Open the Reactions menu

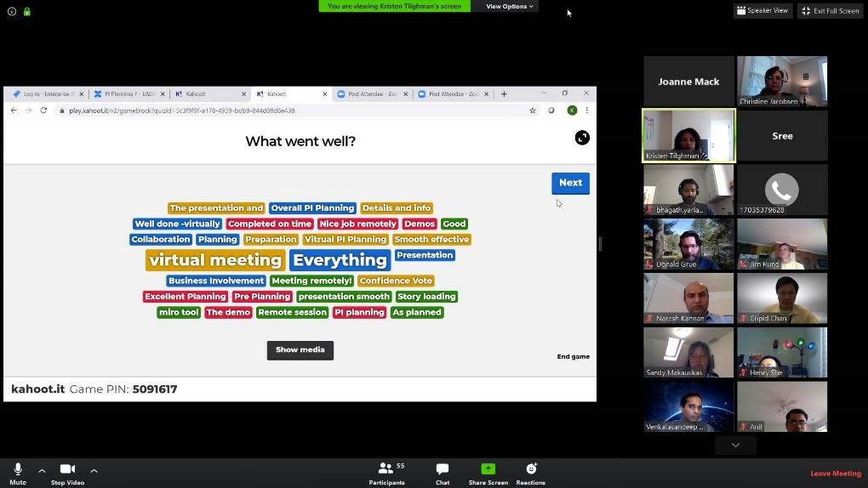(531, 469)
